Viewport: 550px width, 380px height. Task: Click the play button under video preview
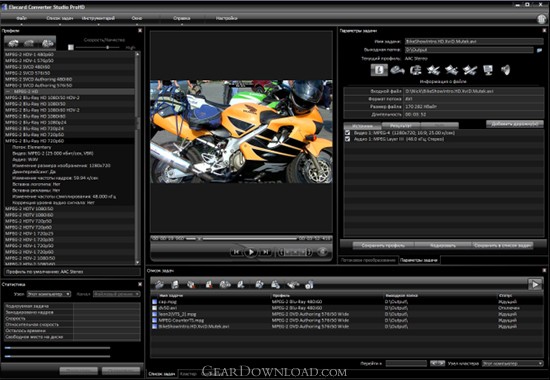[251, 252]
